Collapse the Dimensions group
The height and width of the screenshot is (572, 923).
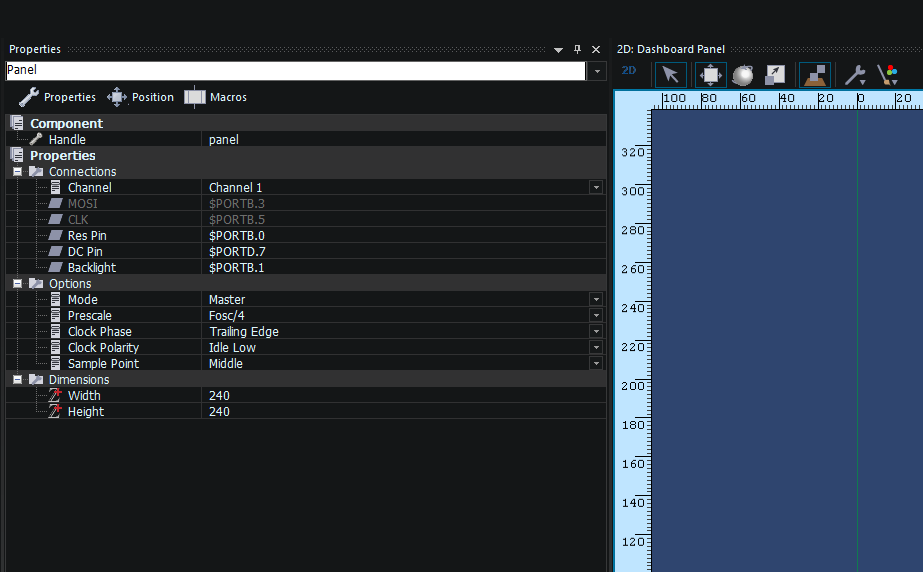pyautogui.click(x=18, y=380)
